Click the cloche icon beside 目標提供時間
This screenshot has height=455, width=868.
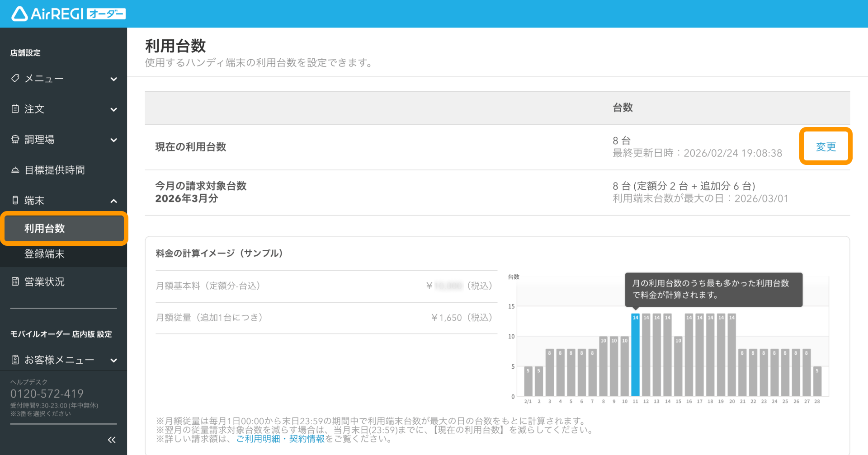click(15, 170)
